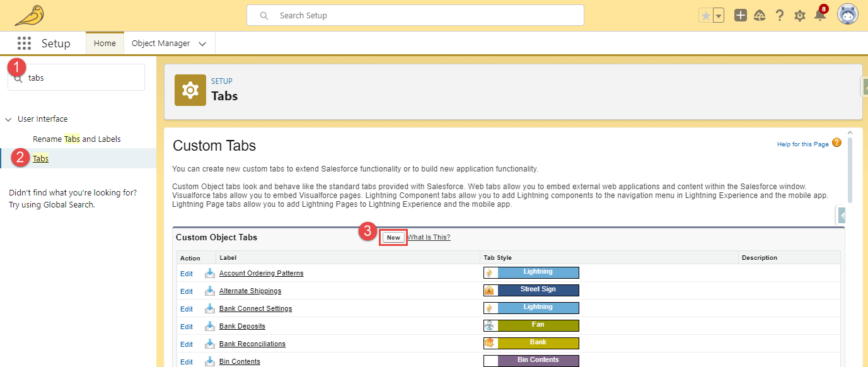Focus the Search Setup field

[x=415, y=15]
